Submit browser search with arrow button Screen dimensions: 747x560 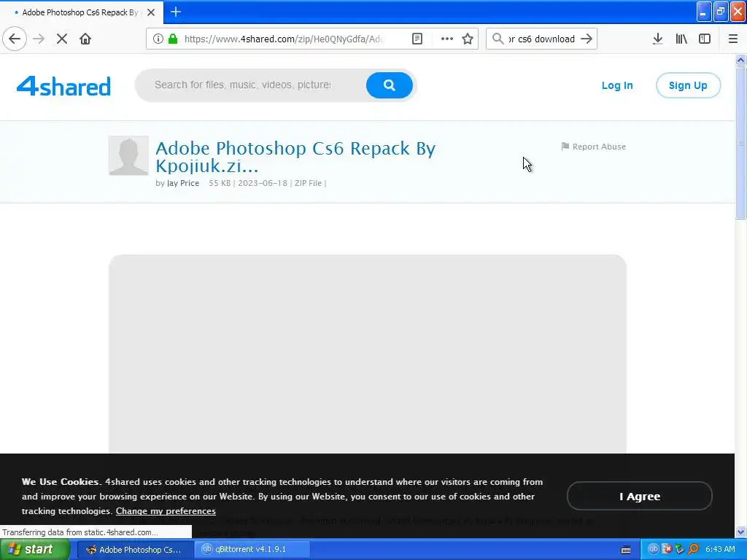click(x=587, y=39)
